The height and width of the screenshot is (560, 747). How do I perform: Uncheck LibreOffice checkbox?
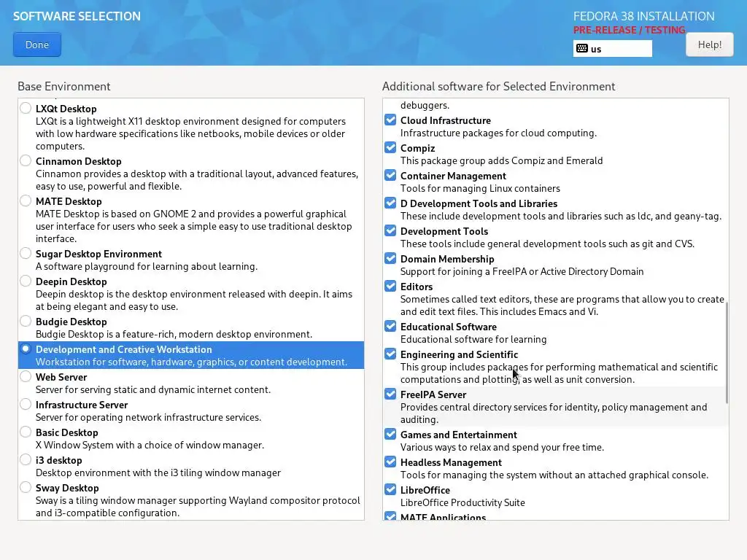390,489
